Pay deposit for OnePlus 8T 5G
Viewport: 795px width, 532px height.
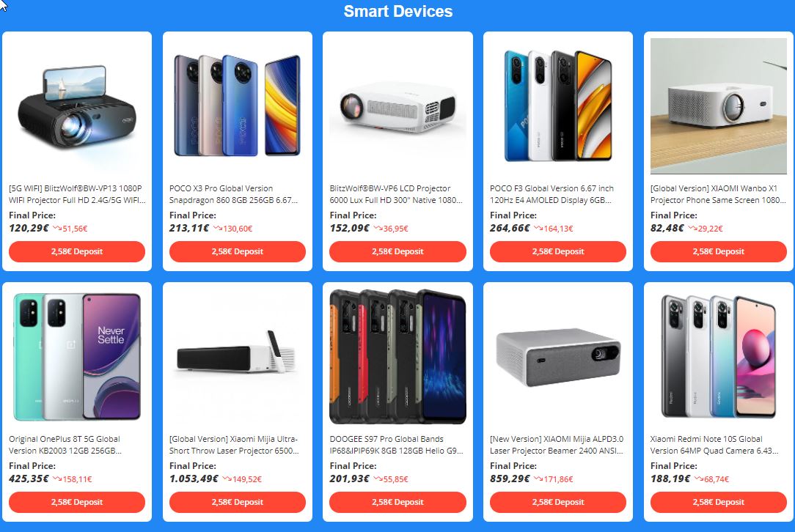point(77,502)
